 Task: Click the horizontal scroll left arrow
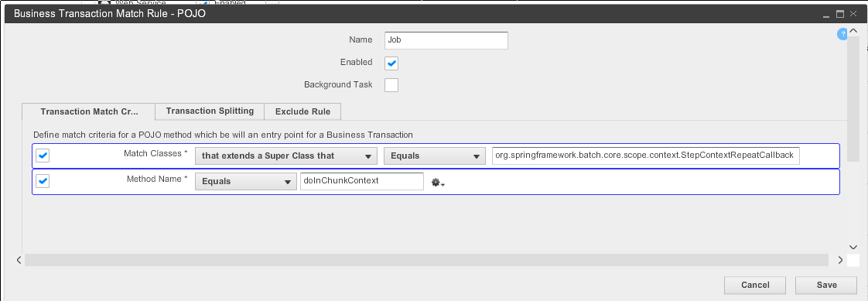tap(19, 259)
